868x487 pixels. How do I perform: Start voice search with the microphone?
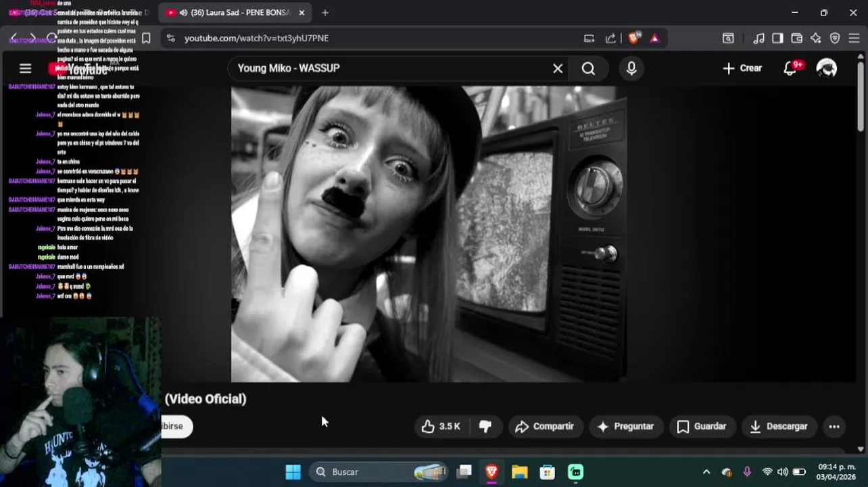pyautogui.click(x=631, y=68)
